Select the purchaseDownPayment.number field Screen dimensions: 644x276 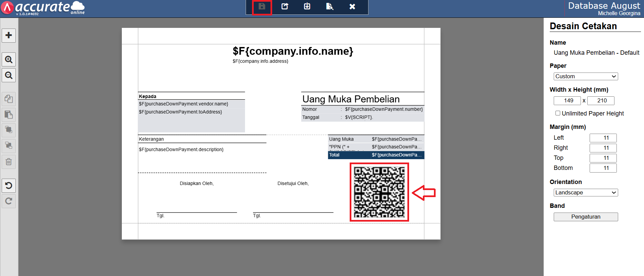(384, 109)
